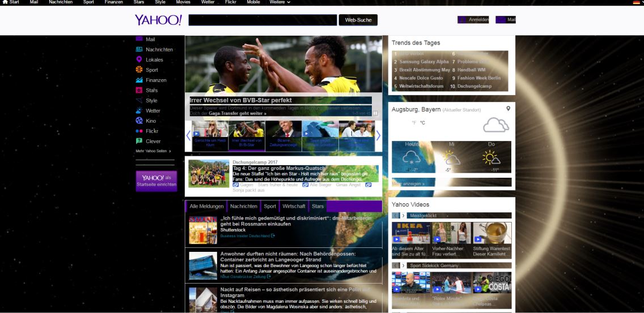Screen dimensions: 644x313
Task: Click the Stars icon in left sidebar
Action: (139, 90)
